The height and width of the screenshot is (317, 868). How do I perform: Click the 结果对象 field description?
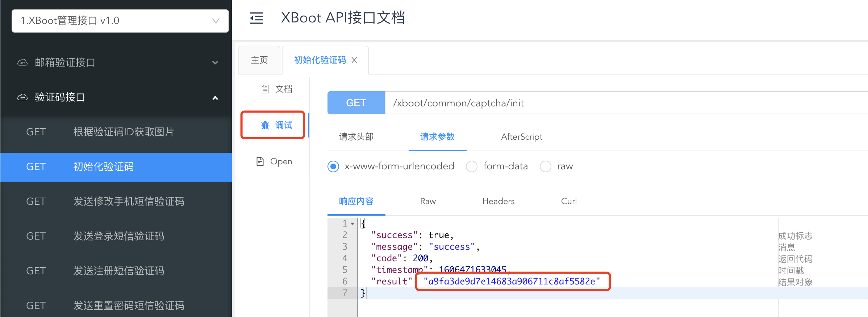point(795,282)
